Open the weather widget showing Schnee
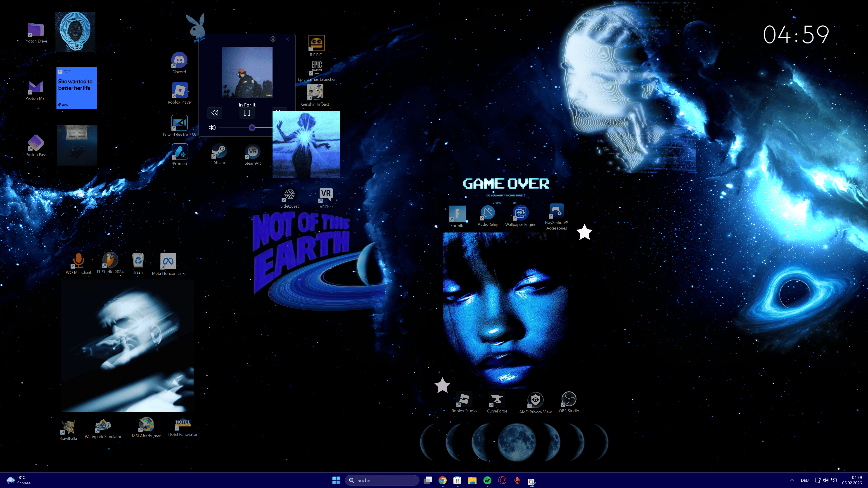The width and height of the screenshot is (868, 488). (19, 480)
